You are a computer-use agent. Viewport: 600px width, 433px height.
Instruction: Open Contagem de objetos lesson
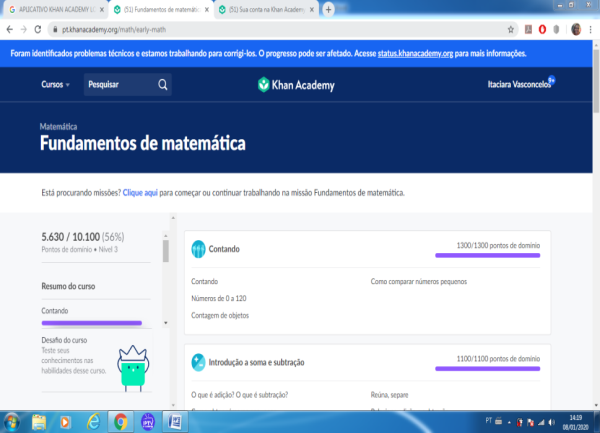coord(220,316)
